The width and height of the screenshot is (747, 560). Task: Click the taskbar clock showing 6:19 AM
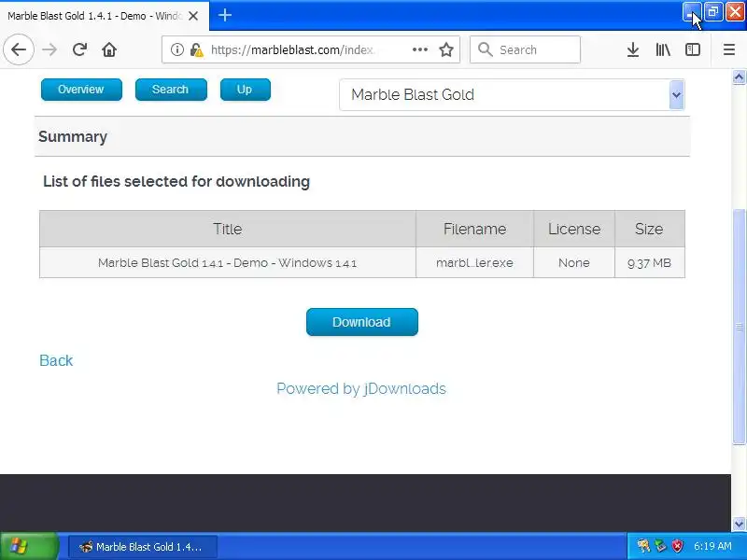pyautogui.click(x=712, y=546)
